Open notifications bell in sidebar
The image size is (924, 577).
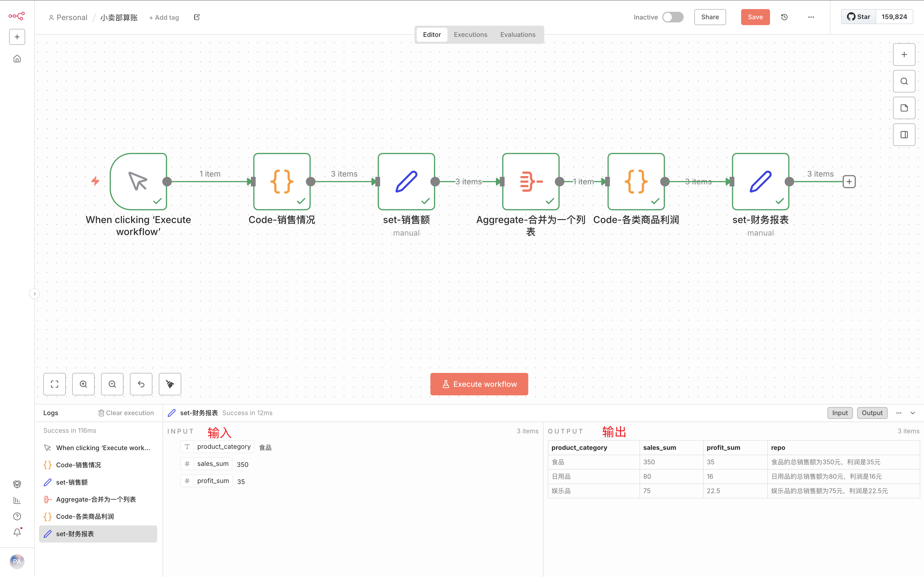[17, 532]
